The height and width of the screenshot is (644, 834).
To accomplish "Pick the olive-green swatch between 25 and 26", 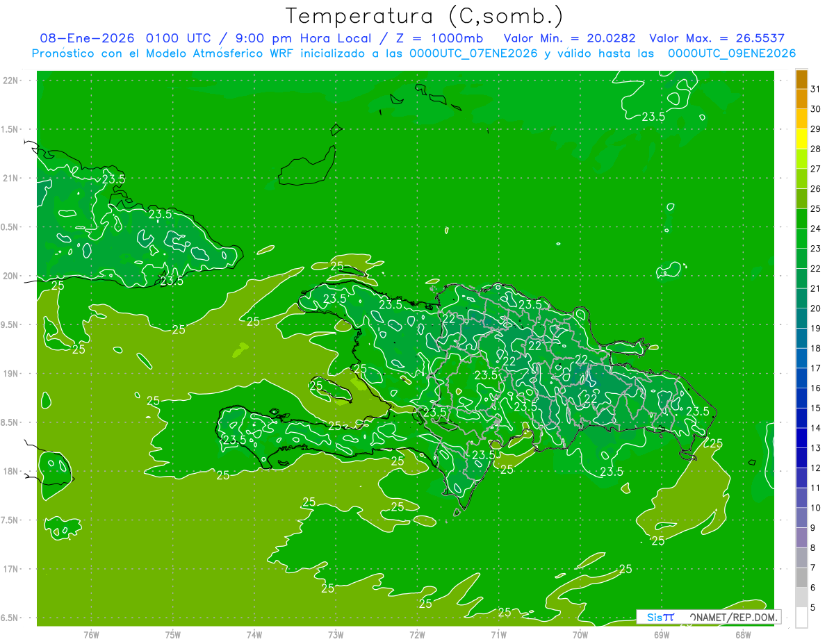I will click(801, 199).
